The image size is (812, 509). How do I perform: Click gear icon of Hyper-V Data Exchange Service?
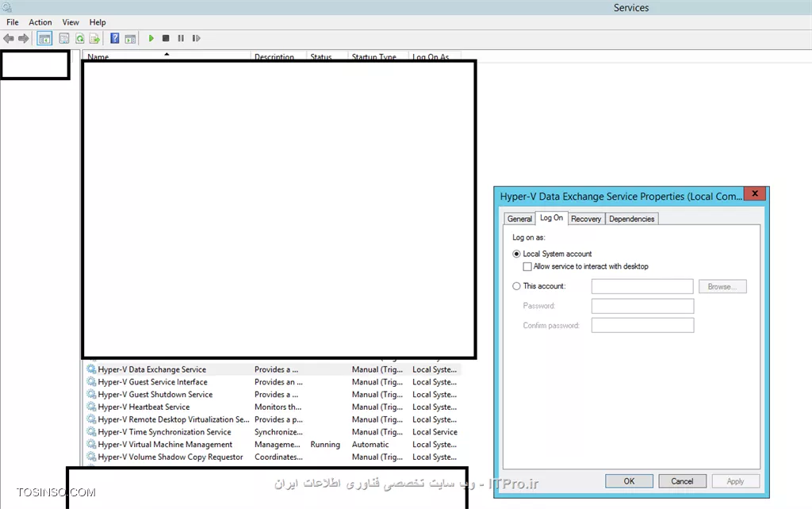(x=92, y=369)
